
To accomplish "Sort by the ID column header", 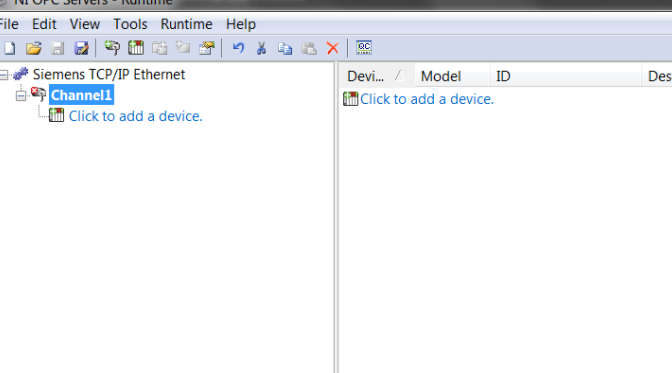I will 566,76.
